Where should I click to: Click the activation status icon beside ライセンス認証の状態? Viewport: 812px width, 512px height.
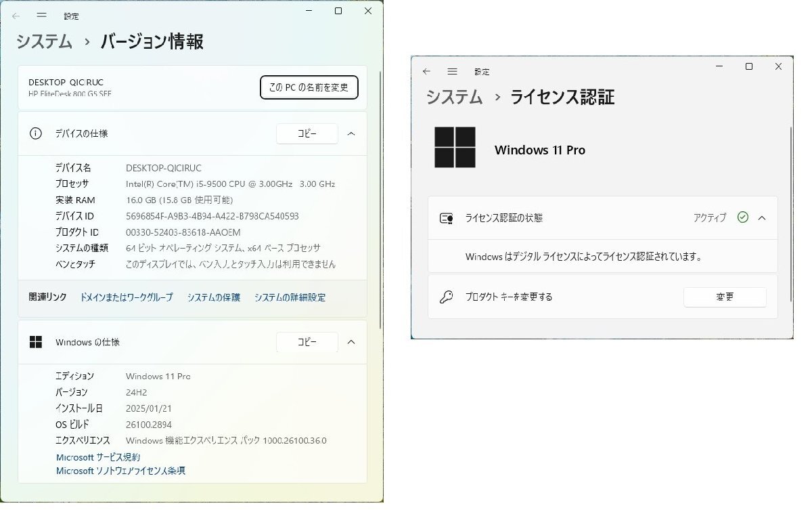446,217
